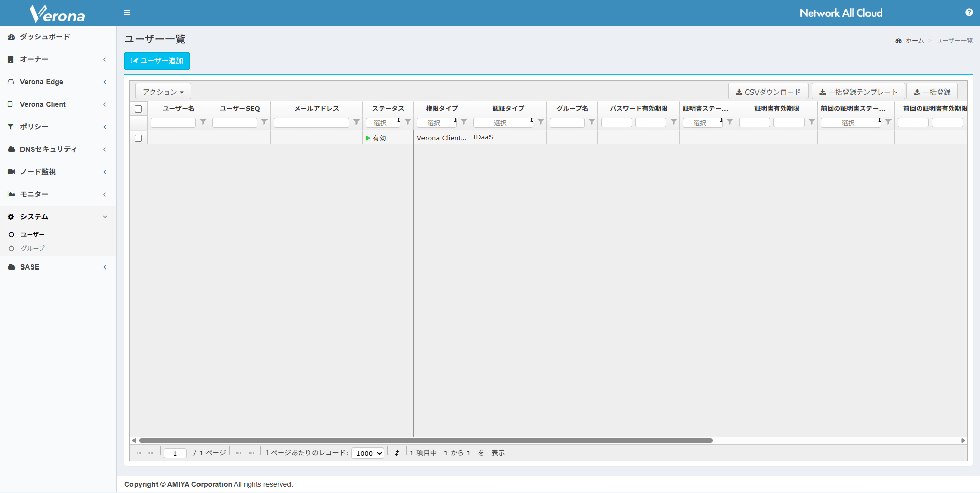Focus the メールアドレス filter text field

click(x=311, y=123)
